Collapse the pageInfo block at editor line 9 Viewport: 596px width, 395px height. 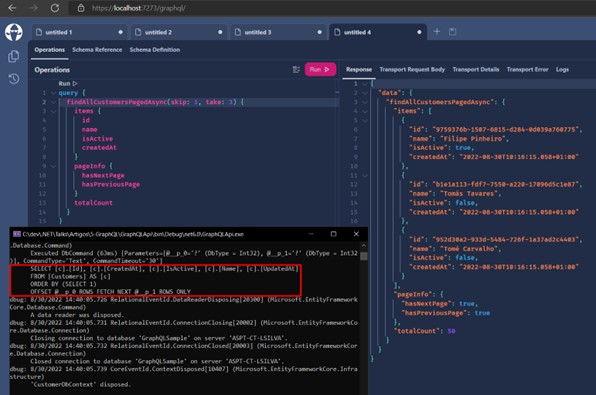pos(53,166)
